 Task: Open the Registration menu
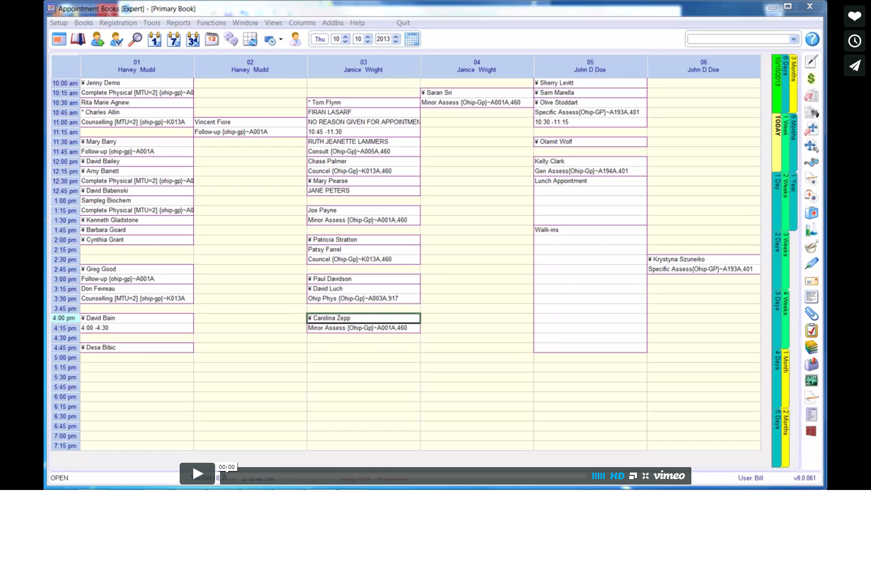(x=118, y=23)
